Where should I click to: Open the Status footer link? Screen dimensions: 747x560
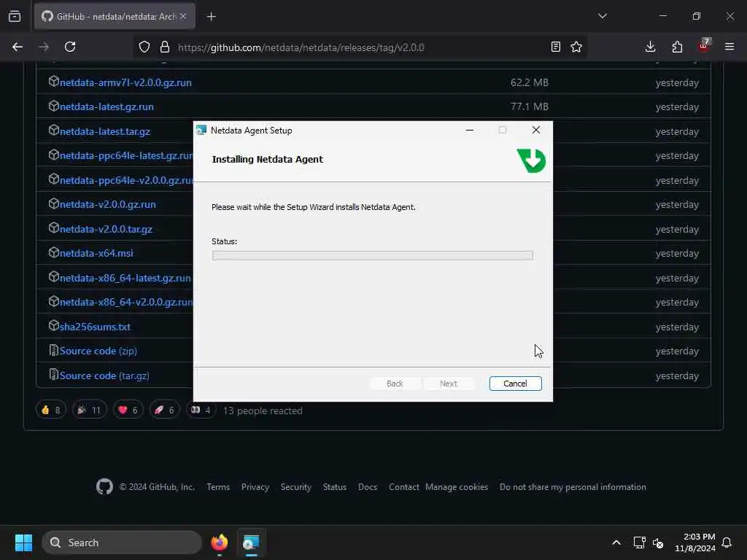point(335,487)
